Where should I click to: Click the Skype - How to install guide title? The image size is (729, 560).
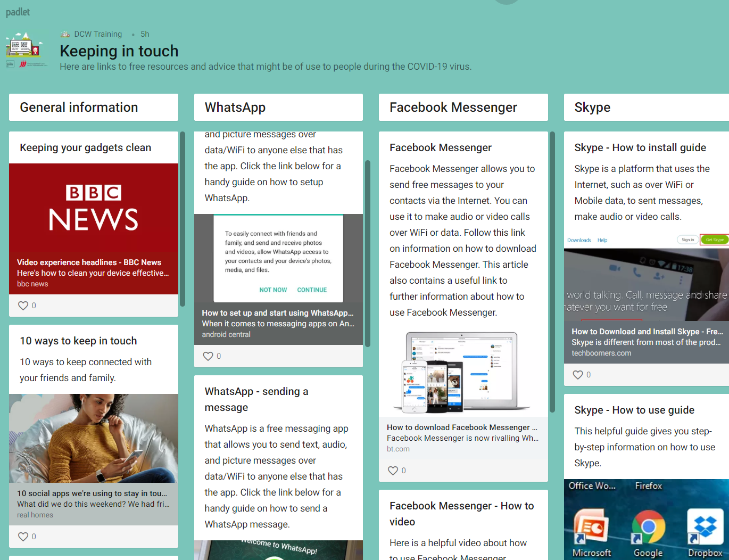tap(640, 147)
